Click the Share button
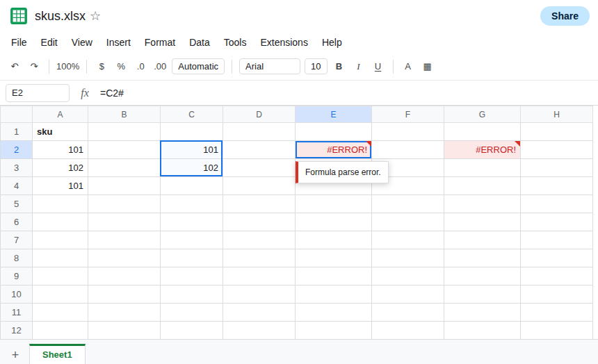 click(565, 16)
